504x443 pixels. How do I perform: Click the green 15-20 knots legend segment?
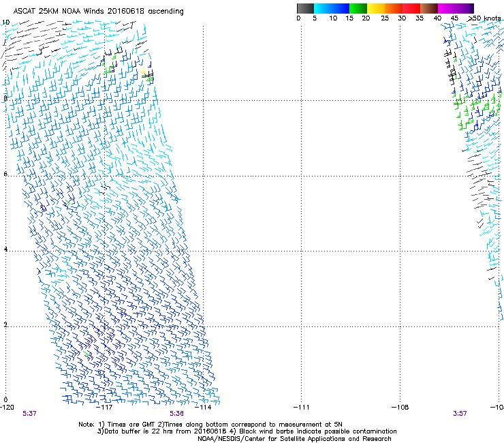point(358,8)
